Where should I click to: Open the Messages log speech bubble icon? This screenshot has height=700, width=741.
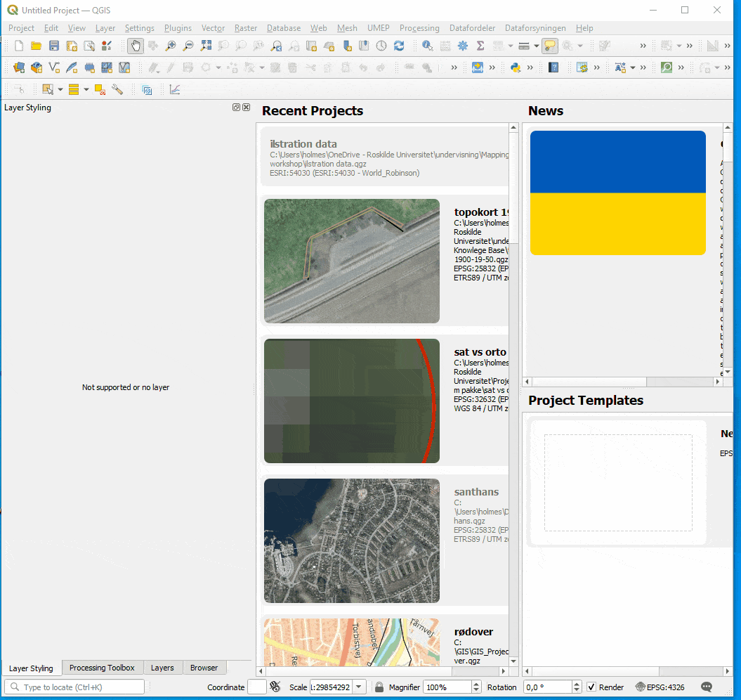click(707, 687)
